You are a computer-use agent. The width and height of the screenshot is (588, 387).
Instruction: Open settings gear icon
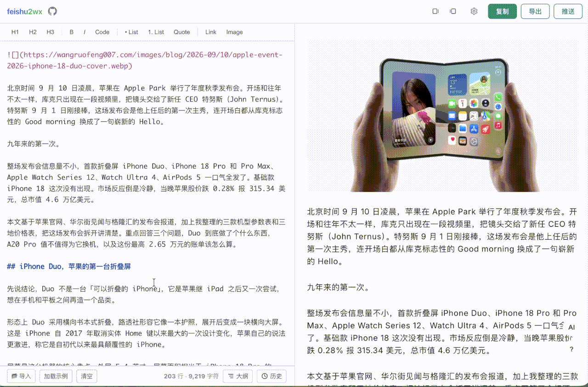(x=474, y=11)
